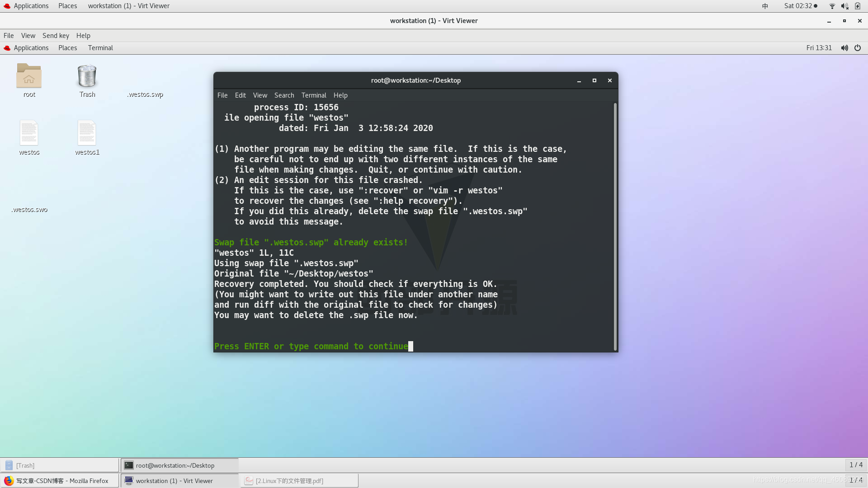
Task: Switch to Linux PDF document taskbar item
Action: click(x=299, y=481)
